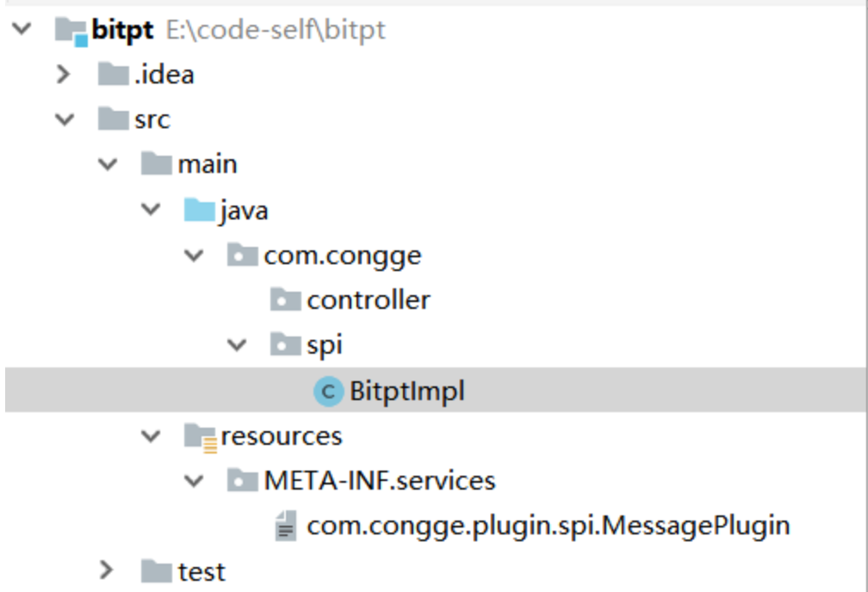This screenshot has height=592, width=868.
Task: Click the MessagePlugin text file icon
Action: coord(286,526)
